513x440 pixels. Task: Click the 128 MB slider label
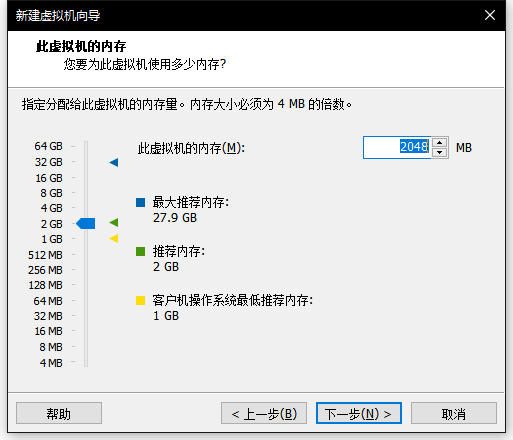[45, 285]
